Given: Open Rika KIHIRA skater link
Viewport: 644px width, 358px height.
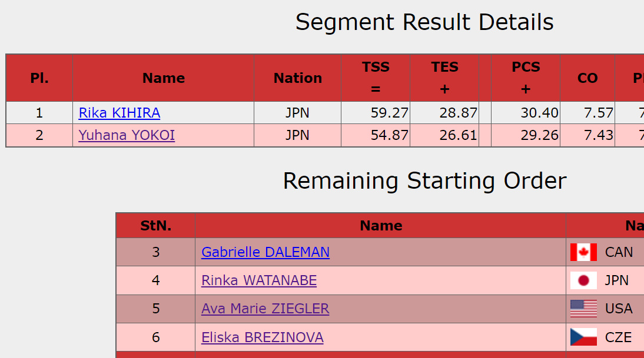Looking at the screenshot, I should tap(119, 113).
